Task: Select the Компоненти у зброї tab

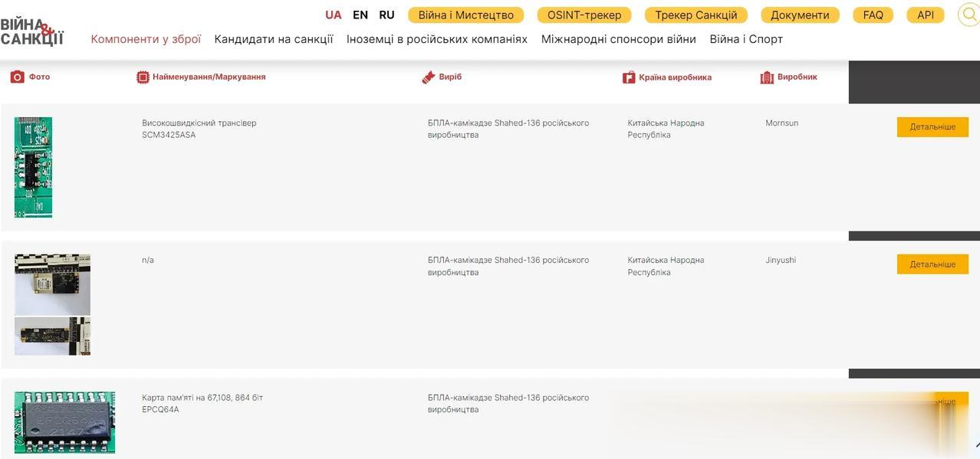Action: 146,39
